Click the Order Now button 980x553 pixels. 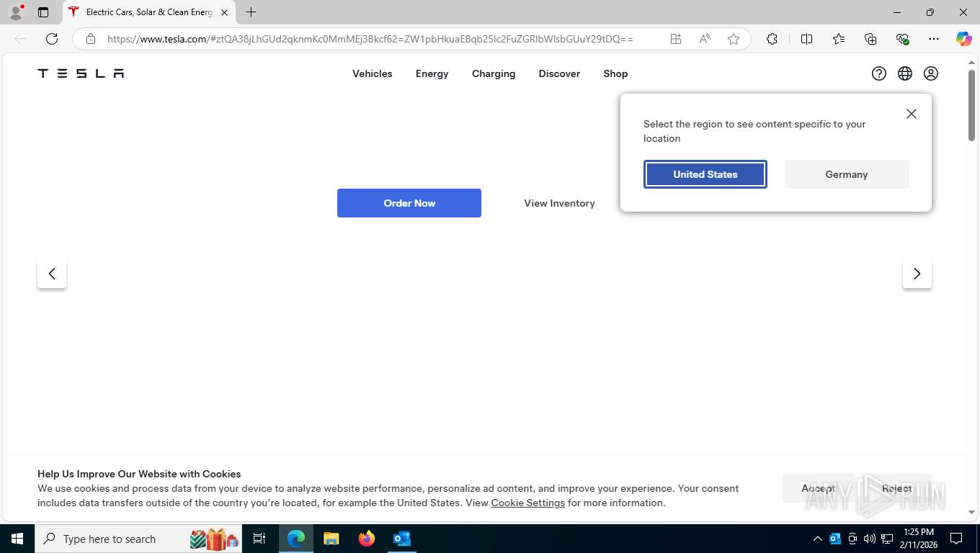click(409, 203)
